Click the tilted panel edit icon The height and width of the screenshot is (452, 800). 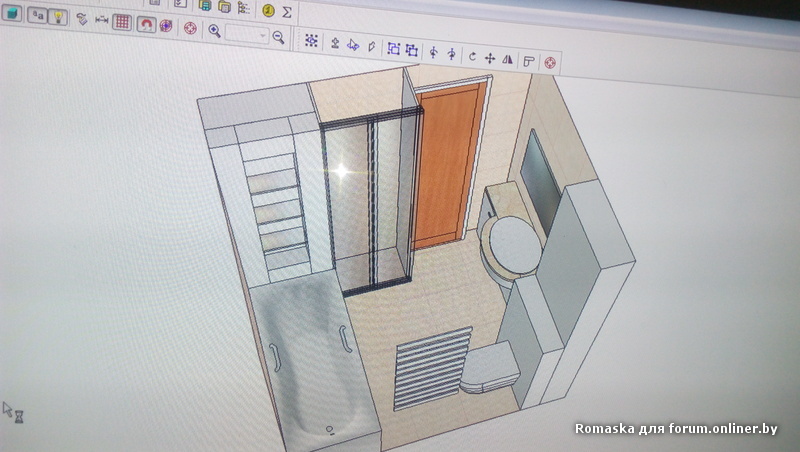click(x=371, y=46)
